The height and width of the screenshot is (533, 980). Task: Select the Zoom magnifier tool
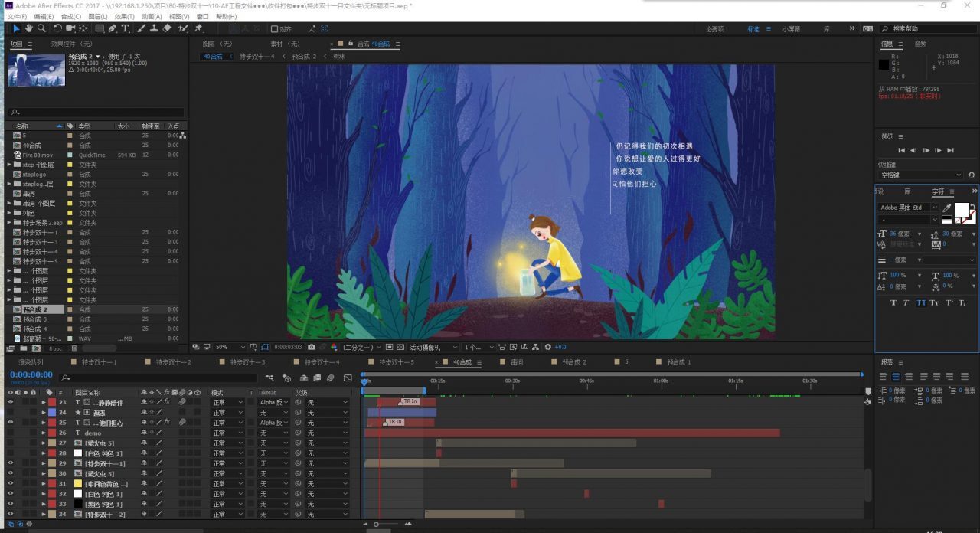[x=41, y=28]
